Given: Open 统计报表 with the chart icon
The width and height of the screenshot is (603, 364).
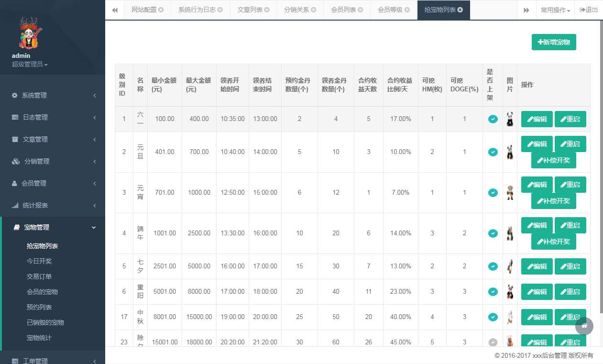Looking at the screenshot, I should [15, 205].
